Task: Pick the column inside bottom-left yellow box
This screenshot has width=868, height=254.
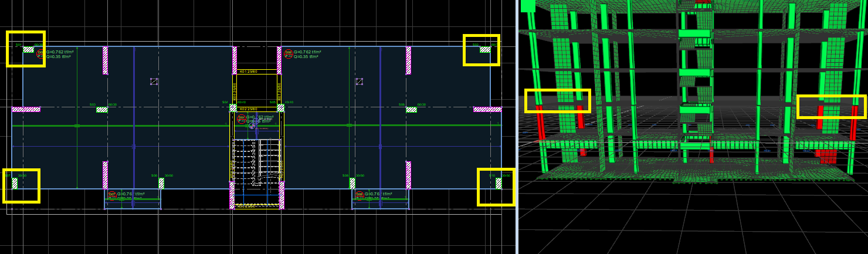Action: coord(15,184)
